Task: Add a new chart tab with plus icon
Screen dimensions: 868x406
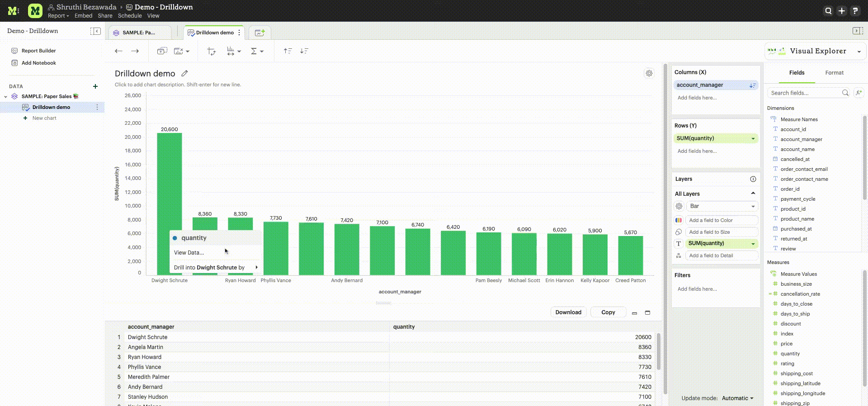Action: [x=259, y=33]
